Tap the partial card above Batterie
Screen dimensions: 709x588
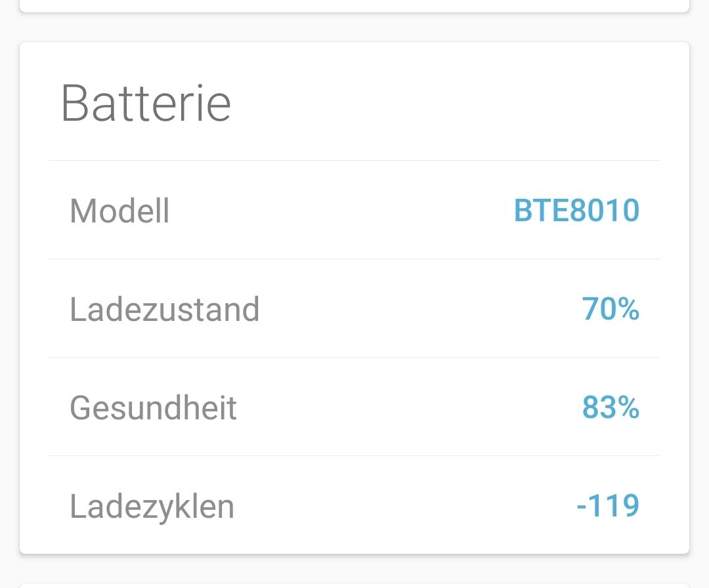[354, 5]
